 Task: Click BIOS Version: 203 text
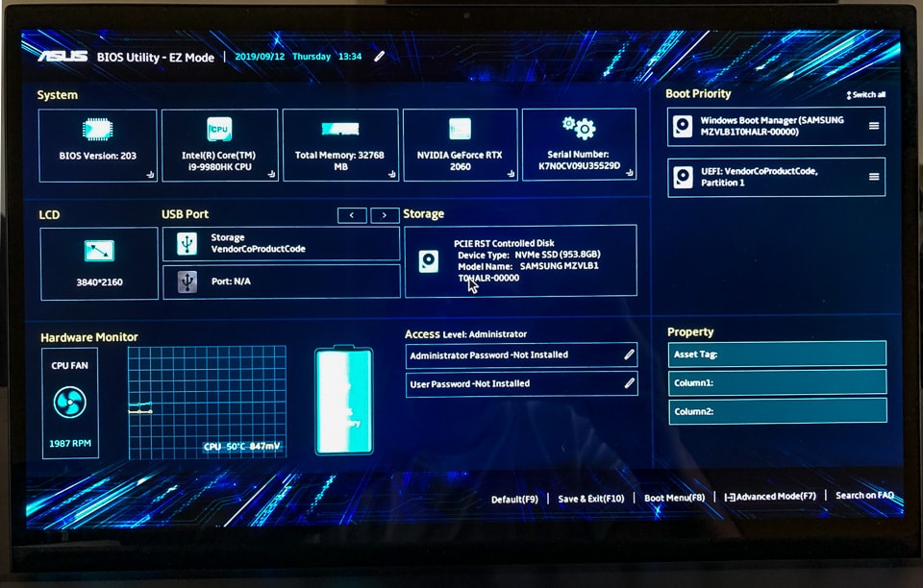pos(98,156)
